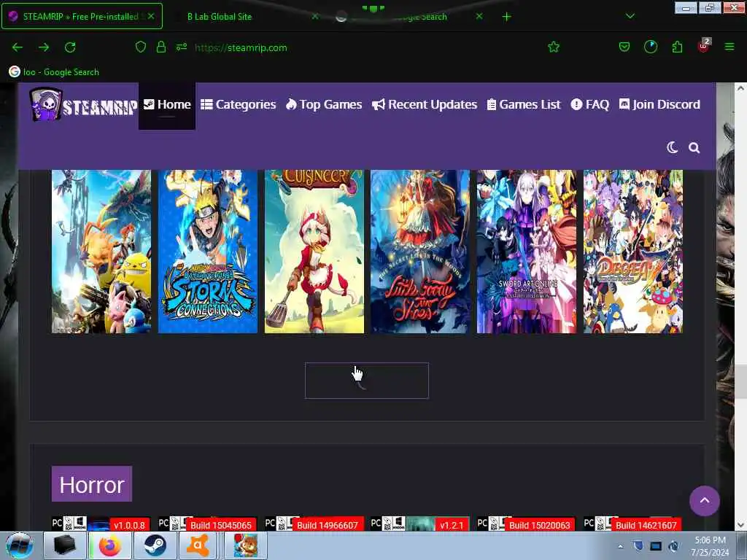
Task: Click the v1.2.1 version badge
Action: coord(452,525)
